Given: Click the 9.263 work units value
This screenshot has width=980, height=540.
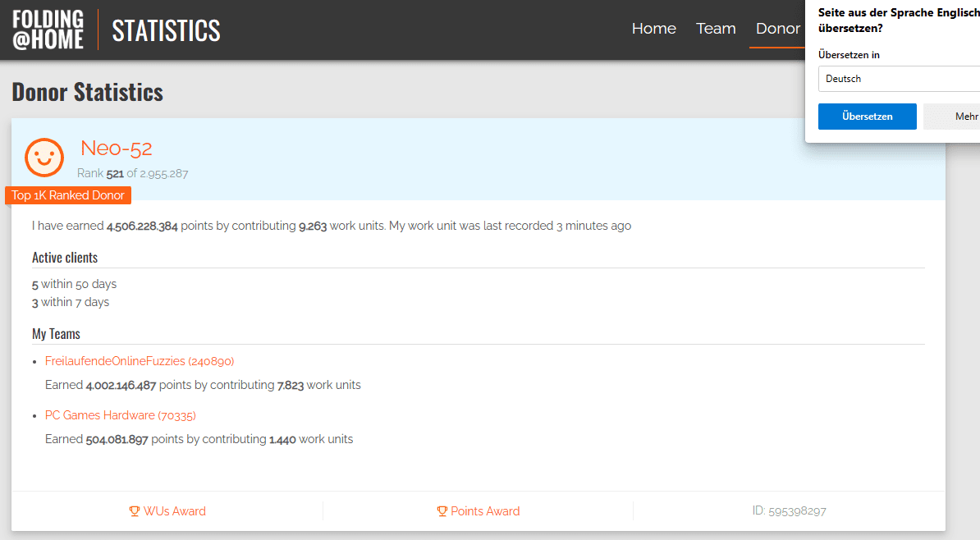Looking at the screenshot, I should point(313,227).
